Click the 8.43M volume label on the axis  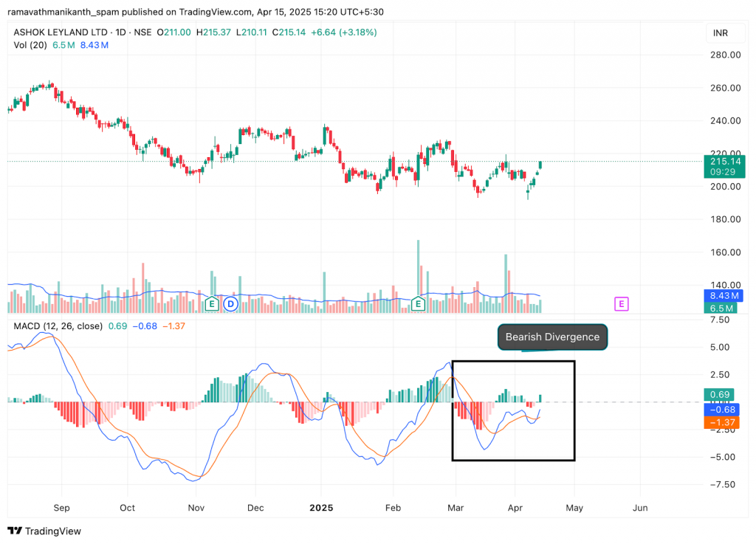pyautogui.click(x=723, y=295)
